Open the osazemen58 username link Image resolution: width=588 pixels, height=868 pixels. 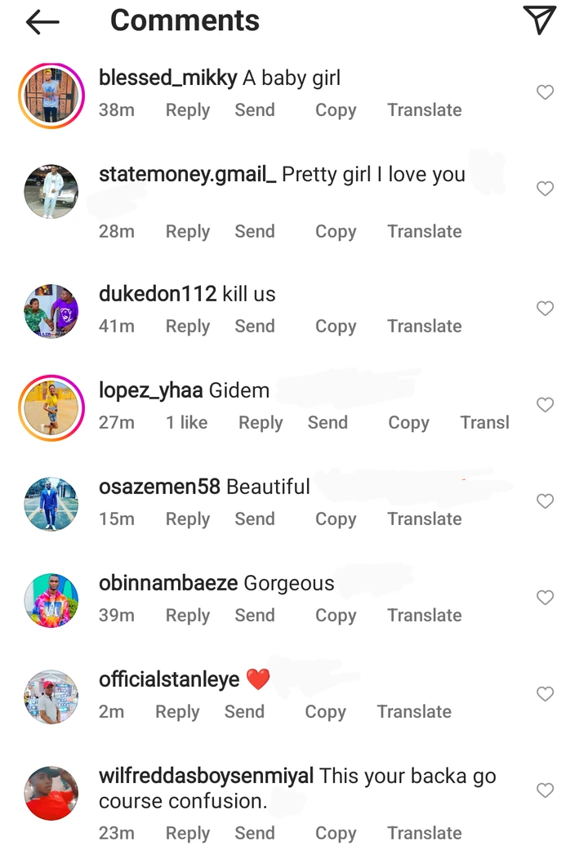[159, 487]
